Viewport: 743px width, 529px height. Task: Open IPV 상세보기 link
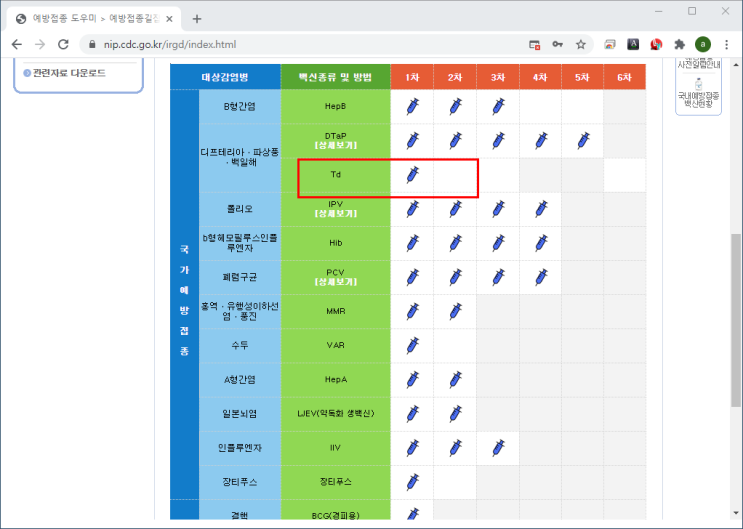tap(335, 214)
